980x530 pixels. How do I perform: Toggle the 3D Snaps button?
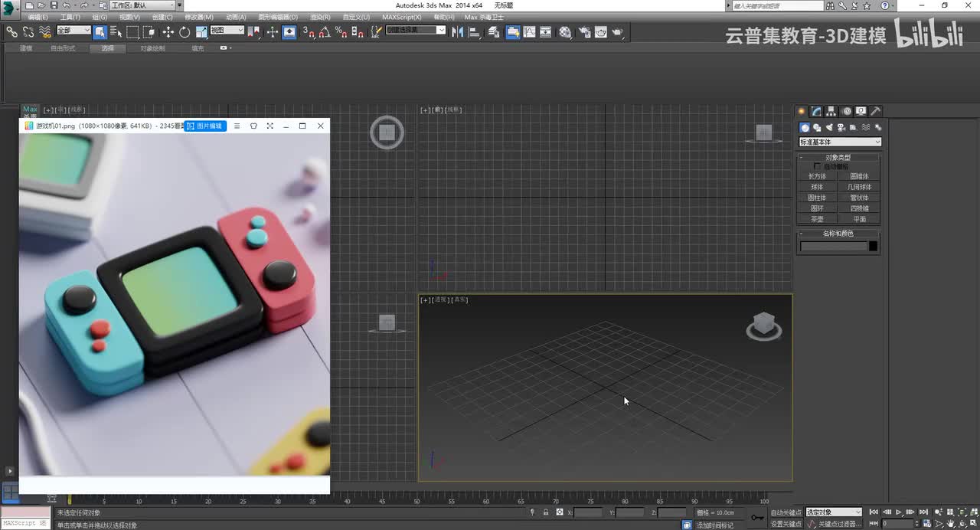(307, 32)
